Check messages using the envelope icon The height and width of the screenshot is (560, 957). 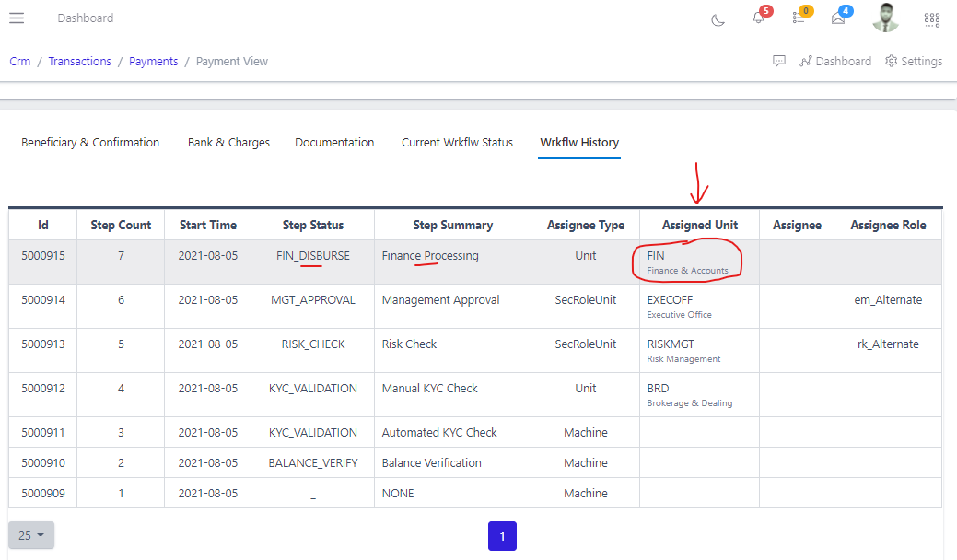pyautogui.click(x=837, y=18)
